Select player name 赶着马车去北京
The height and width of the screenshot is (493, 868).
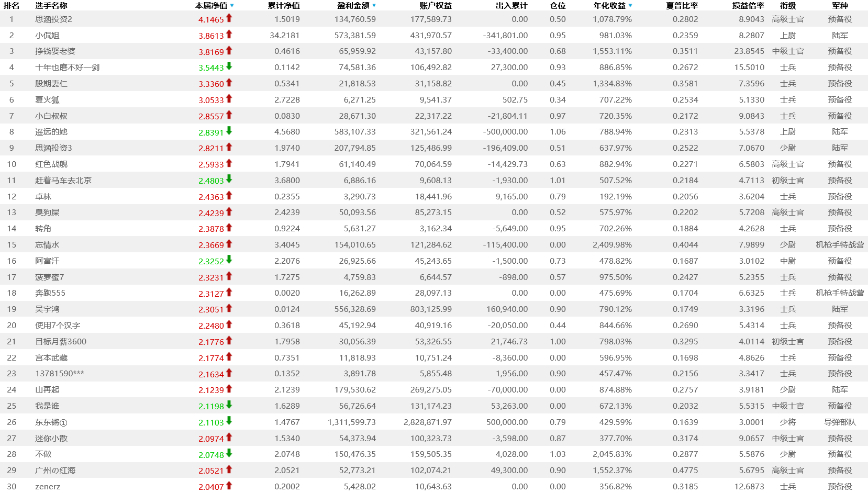coord(63,180)
